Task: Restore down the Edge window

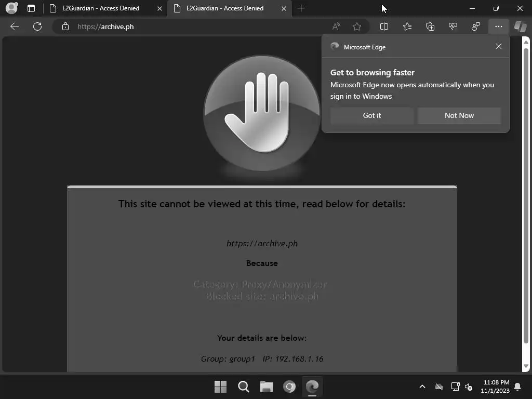Action: [x=496, y=8]
